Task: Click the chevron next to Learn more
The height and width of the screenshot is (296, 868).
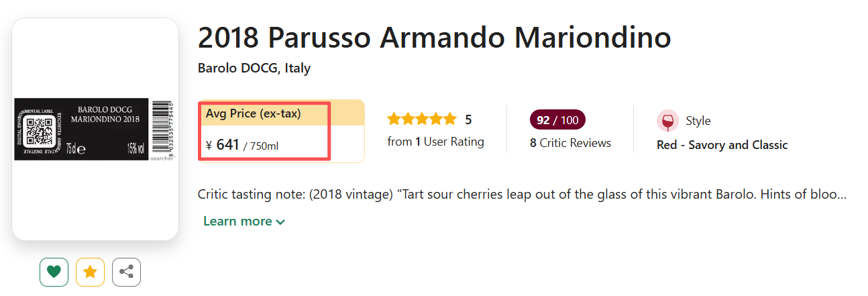Action: (280, 222)
